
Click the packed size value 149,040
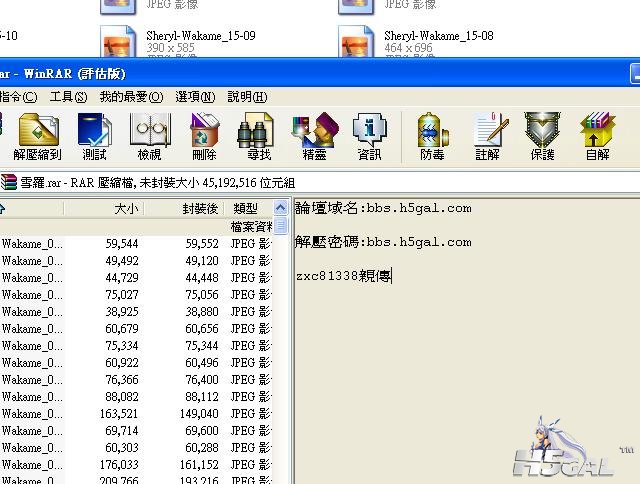point(199,414)
